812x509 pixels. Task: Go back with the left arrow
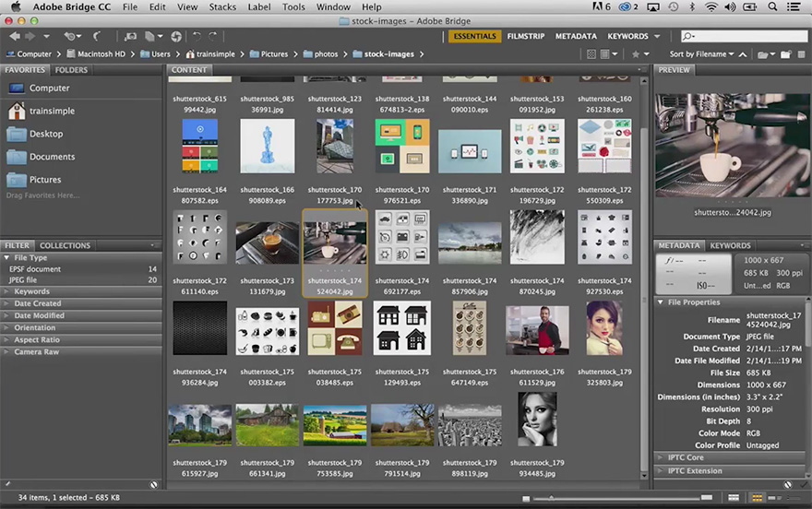pyautogui.click(x=15, y=36)
